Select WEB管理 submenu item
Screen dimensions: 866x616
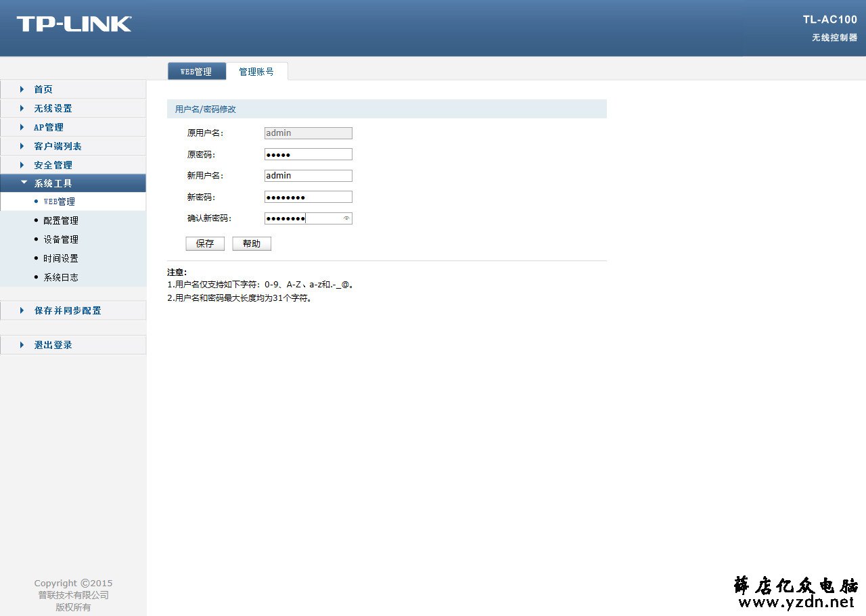tap(73, 202)
